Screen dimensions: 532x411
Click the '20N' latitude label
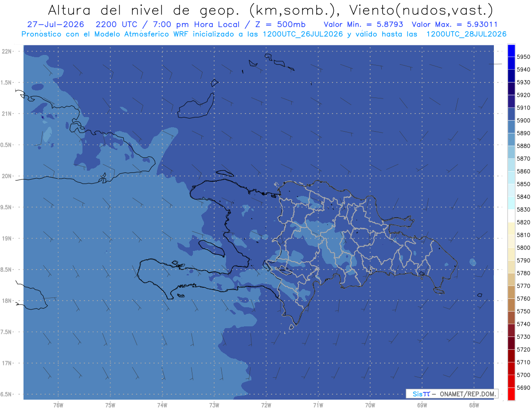[7, 176]
